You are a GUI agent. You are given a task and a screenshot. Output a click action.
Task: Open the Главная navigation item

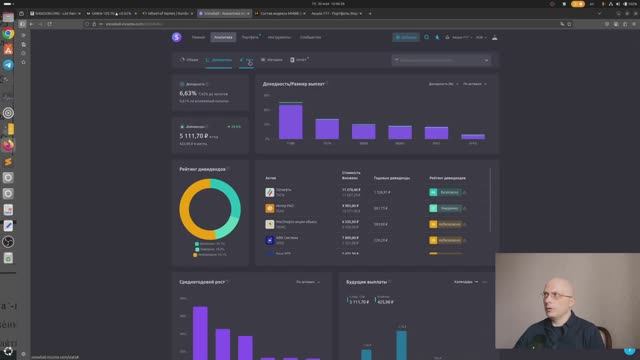click(x=198, y=37)
